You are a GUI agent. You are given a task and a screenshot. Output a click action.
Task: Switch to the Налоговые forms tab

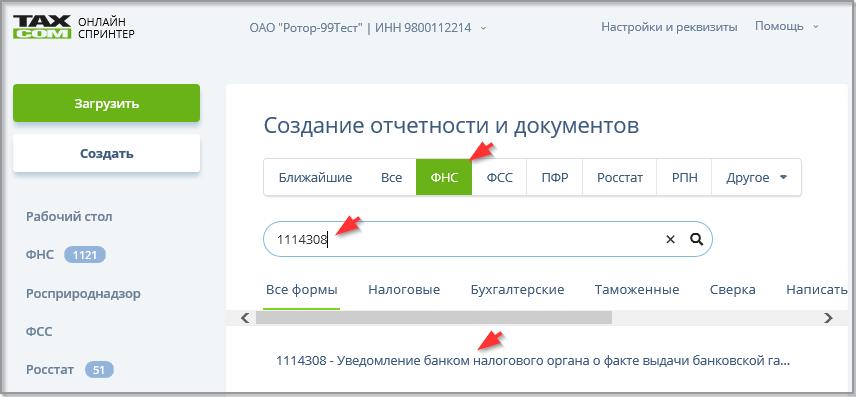click(404, 290)
